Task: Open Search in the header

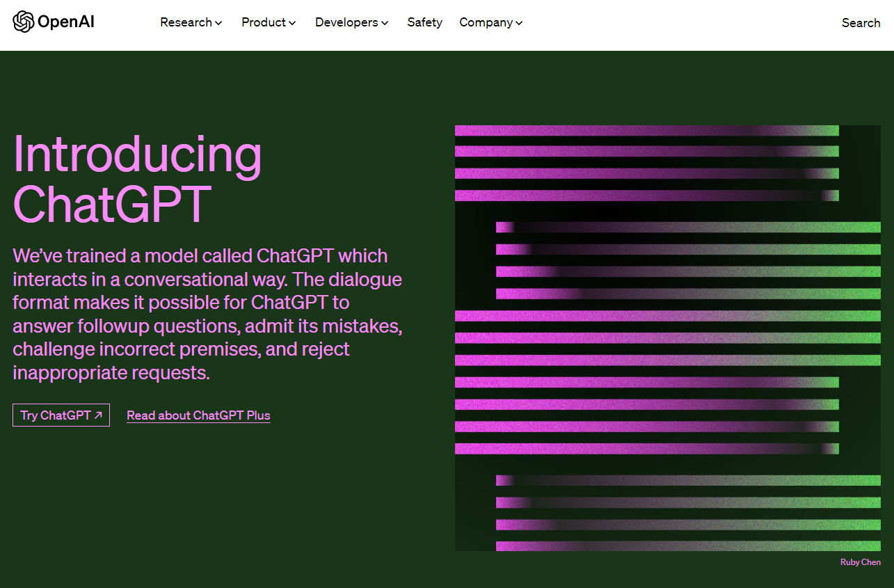Action: [861, 23]
